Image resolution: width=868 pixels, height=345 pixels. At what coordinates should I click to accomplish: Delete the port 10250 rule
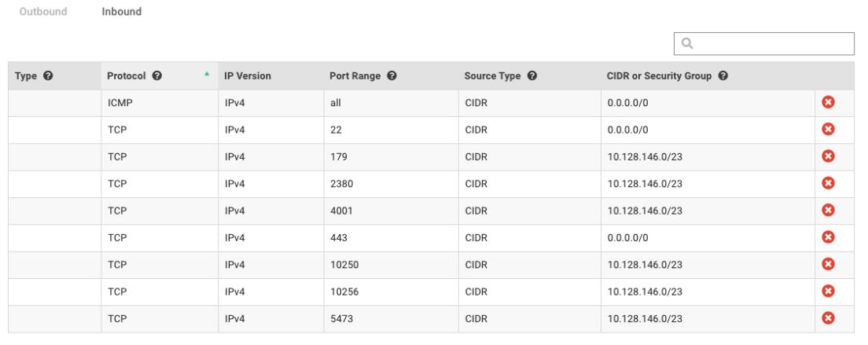pos(828,264)
